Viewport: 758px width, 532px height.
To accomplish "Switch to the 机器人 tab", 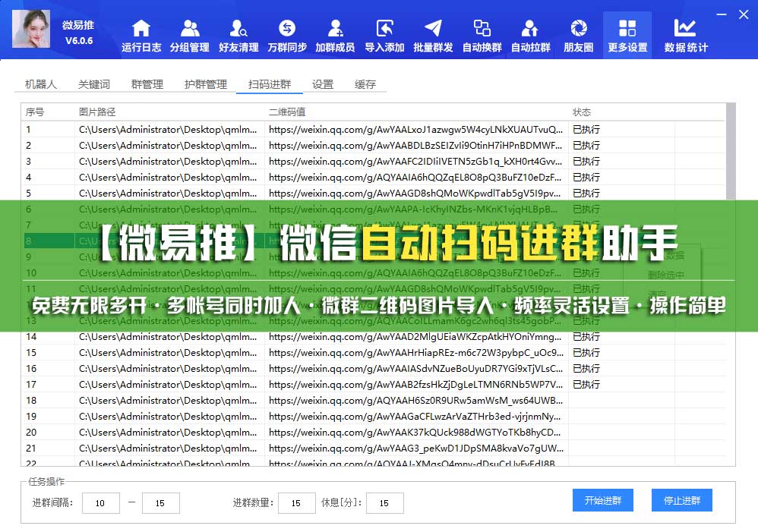I will coord(41,84).
